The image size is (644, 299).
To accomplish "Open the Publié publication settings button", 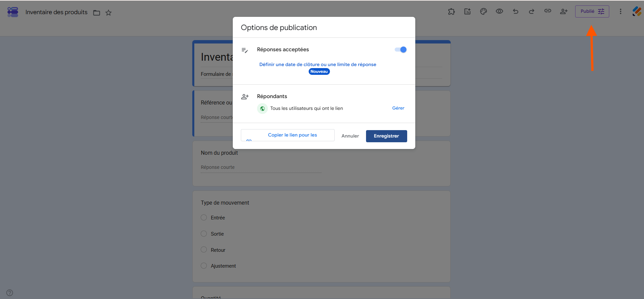I will pos(592,11).
